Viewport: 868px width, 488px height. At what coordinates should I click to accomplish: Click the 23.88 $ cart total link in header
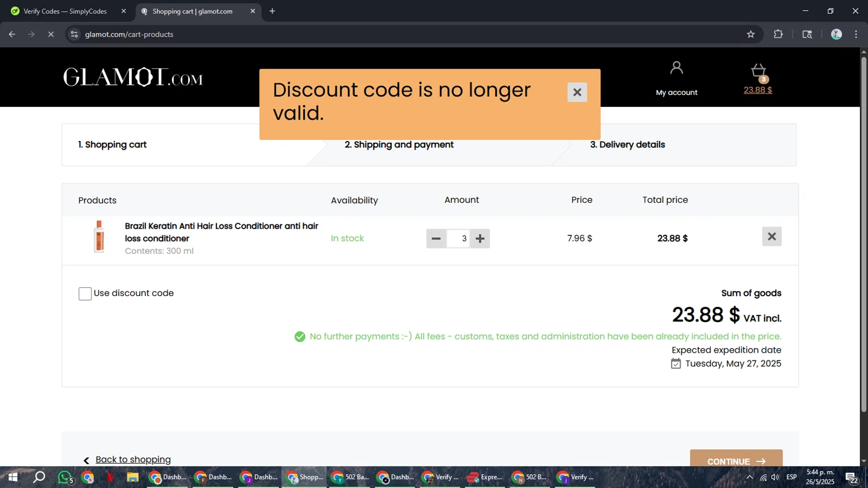coord(757,90)
